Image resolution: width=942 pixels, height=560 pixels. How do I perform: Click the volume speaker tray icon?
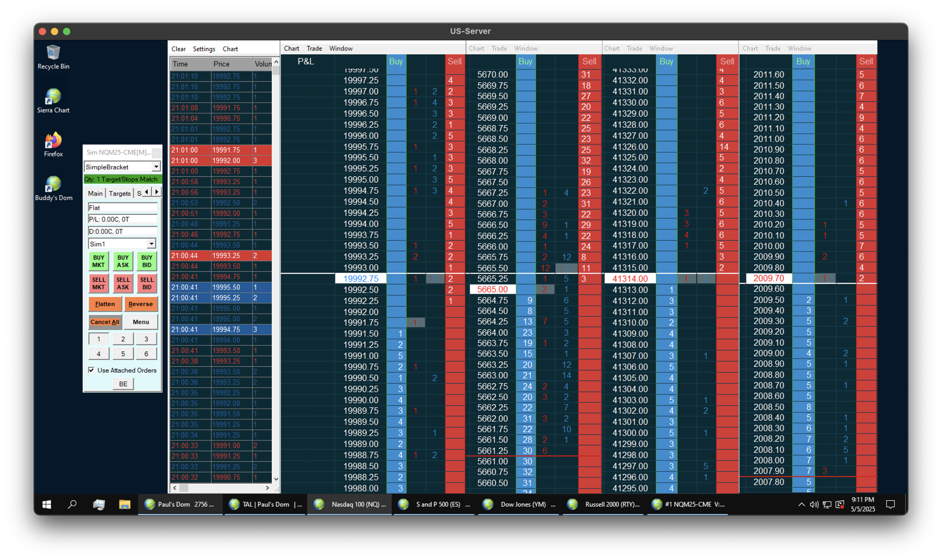[814, 505]
